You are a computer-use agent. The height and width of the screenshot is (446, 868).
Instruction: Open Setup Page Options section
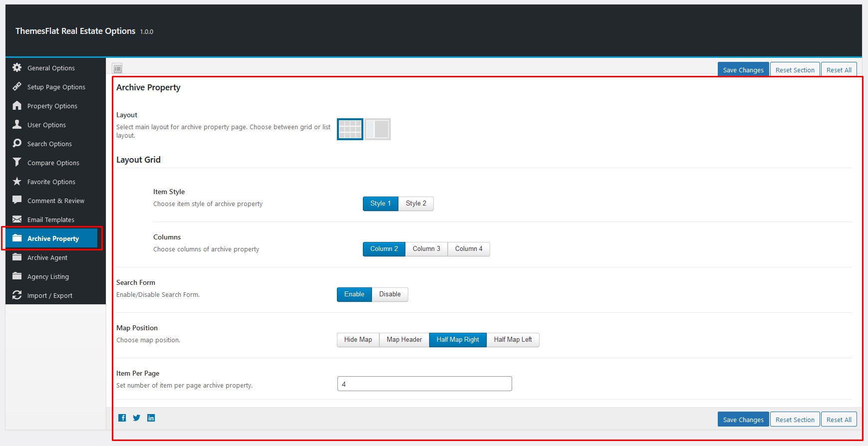[55, 87]
